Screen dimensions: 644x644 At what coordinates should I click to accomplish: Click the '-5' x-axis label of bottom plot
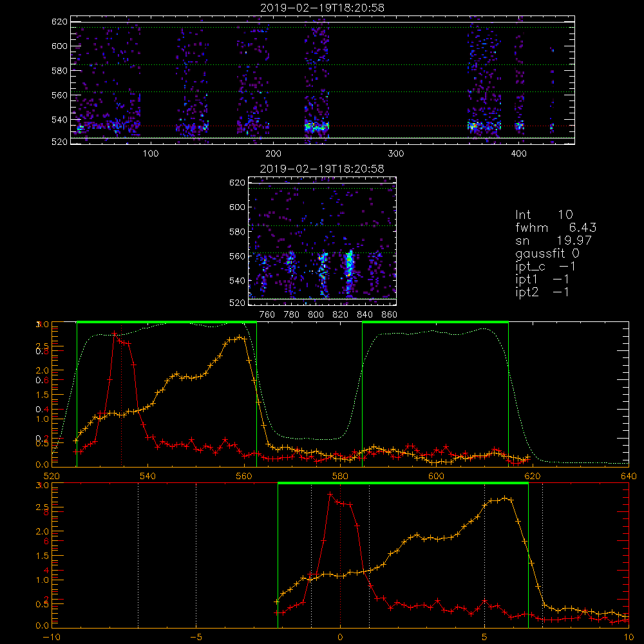tap(196, 638)
